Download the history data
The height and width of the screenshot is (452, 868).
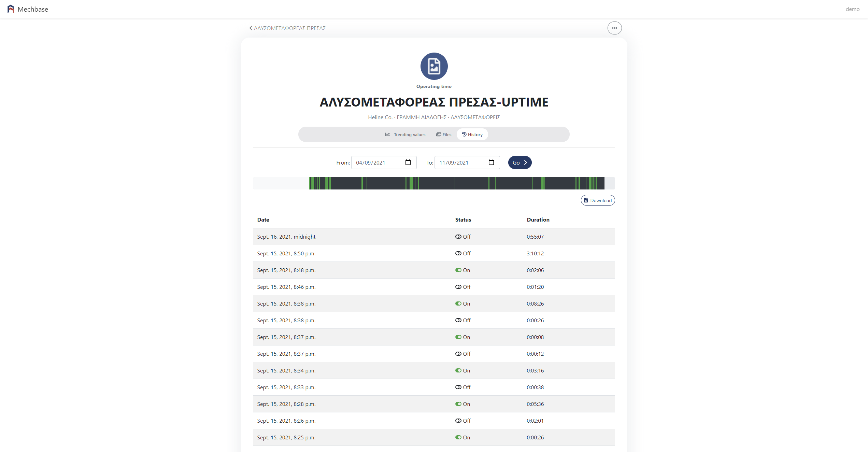[x=598, y=200]
